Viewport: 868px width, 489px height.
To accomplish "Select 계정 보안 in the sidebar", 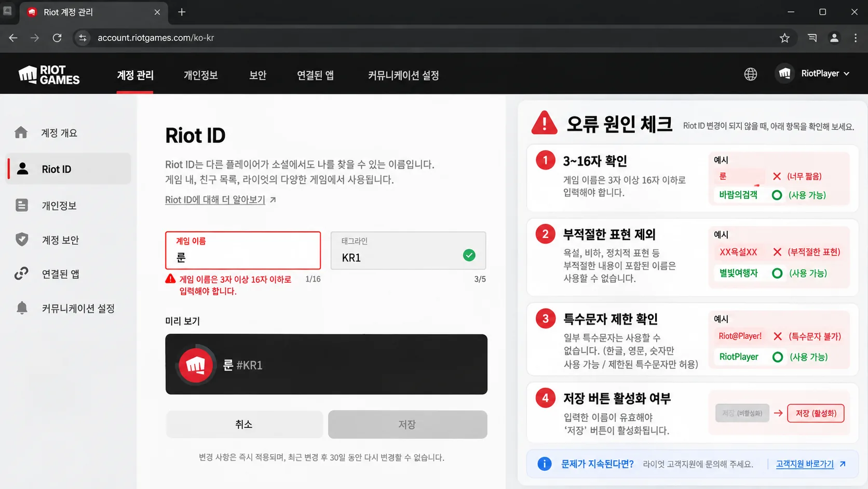I will [69, 240].
